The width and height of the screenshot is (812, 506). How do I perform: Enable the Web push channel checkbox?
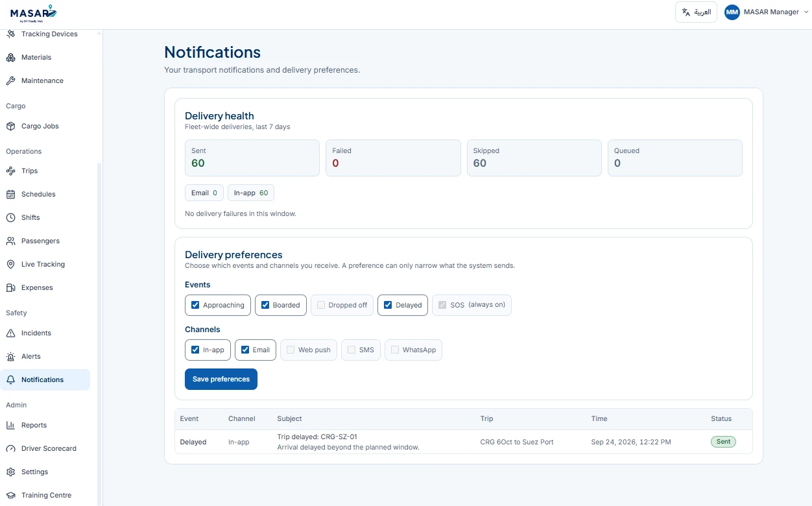(291, 350)
